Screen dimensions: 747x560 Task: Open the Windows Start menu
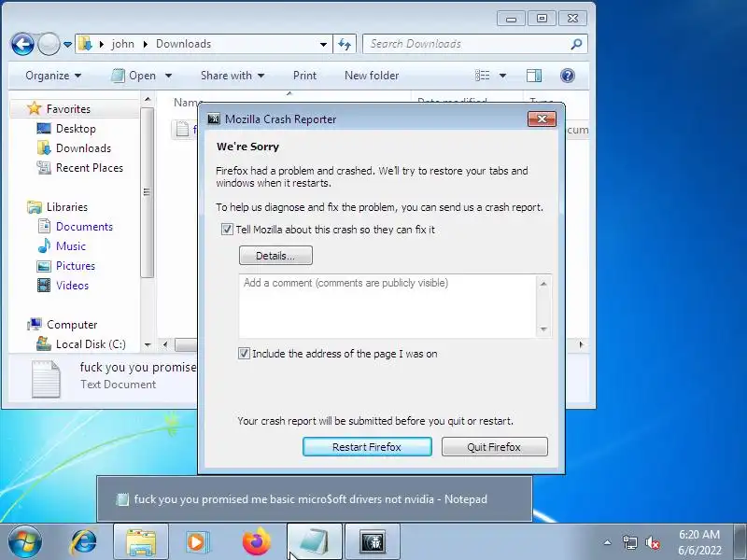coord(24,542)
